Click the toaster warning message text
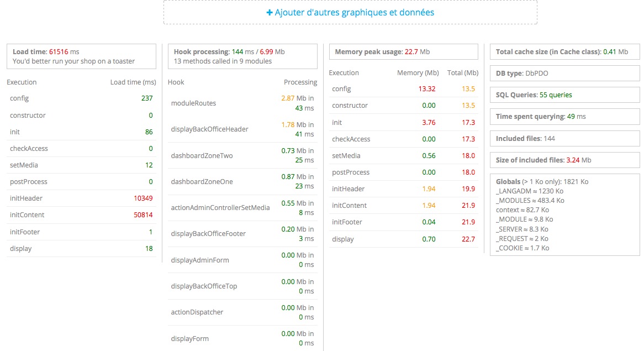 (73, 61)
